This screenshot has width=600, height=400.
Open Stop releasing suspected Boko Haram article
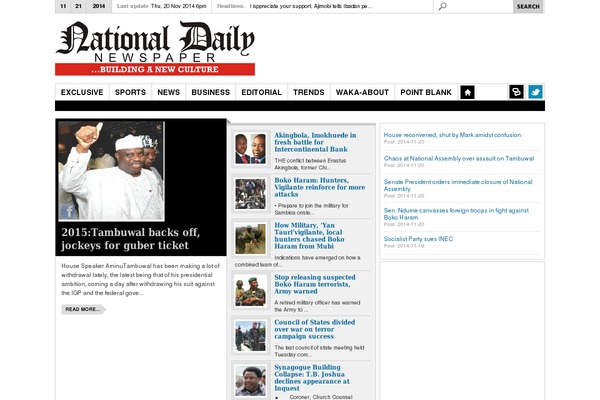[315, 284]
